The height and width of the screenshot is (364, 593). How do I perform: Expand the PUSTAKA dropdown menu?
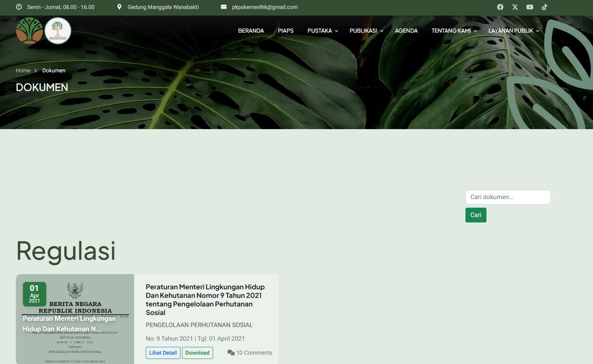(322, 31)
